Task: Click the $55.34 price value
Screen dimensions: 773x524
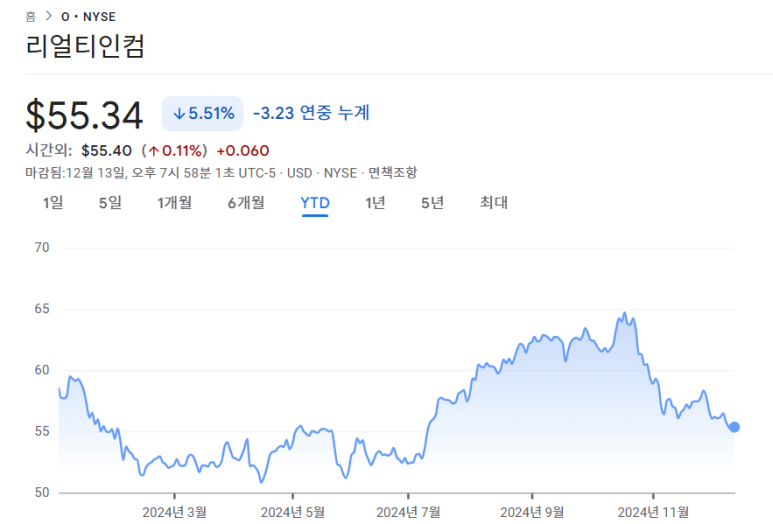Action: [x=84, y=115]
